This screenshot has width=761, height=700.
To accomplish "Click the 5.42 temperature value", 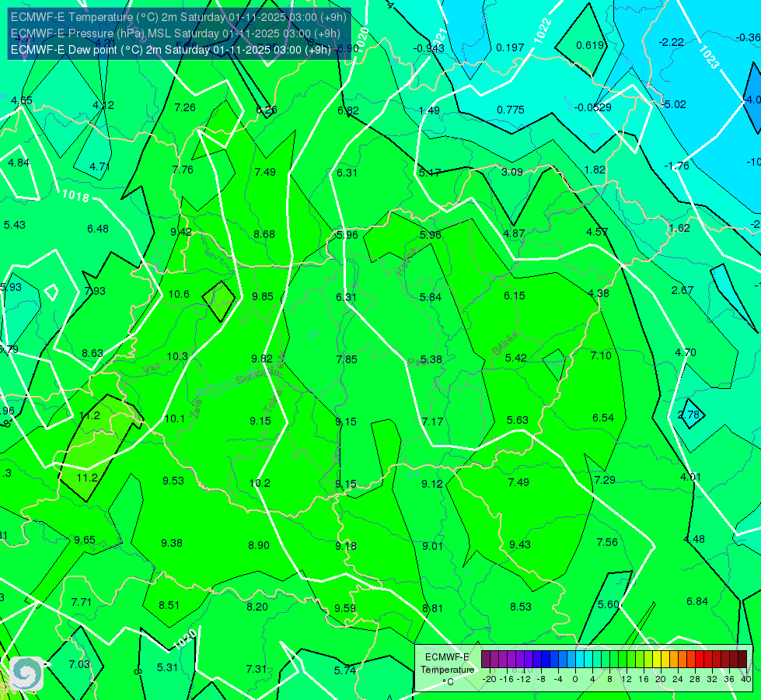I will click(515, 358).
